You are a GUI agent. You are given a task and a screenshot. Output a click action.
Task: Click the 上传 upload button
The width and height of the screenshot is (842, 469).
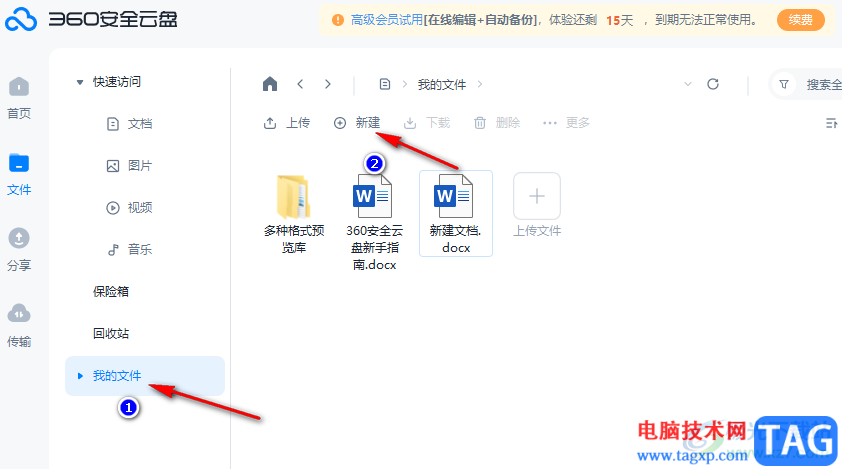click(x=287, y=123)
